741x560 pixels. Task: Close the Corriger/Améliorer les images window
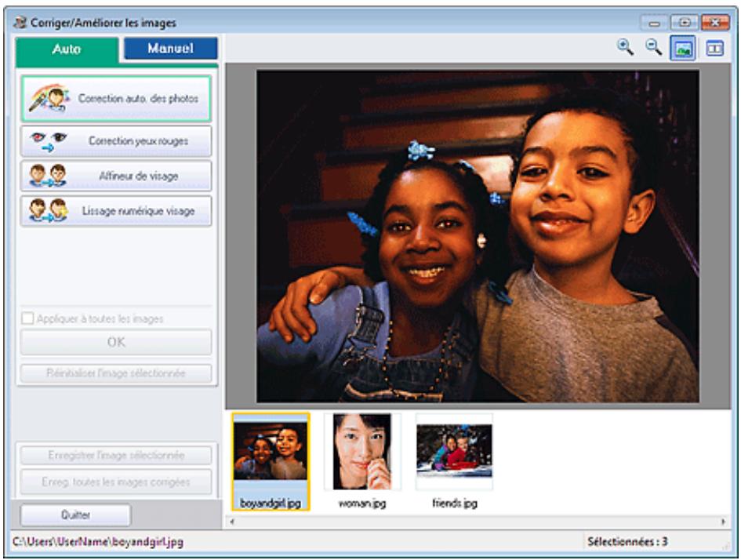715,23
